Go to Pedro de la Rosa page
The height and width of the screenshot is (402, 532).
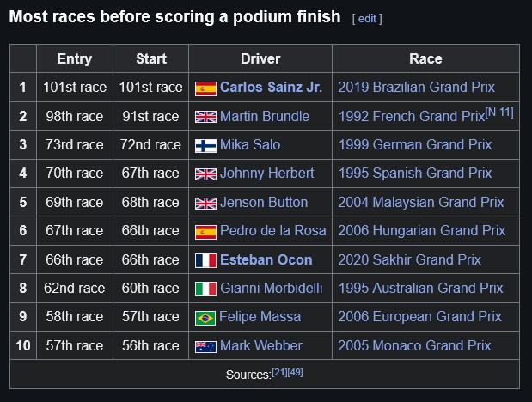coord(273,231)
